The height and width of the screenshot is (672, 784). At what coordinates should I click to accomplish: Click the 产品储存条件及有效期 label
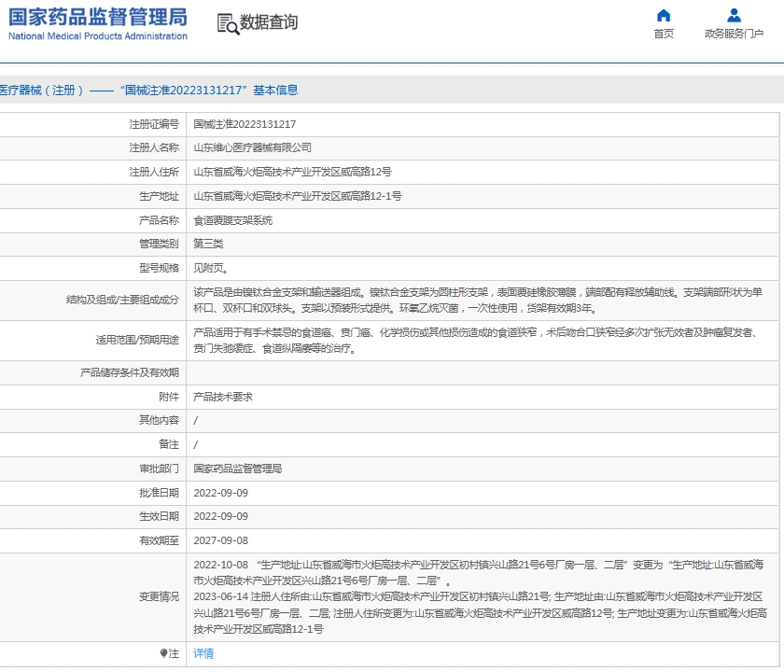coord(130,373)
